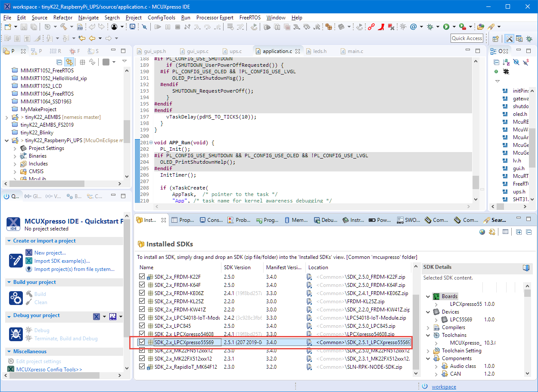Screen dimensions: 538x392
Task: Click the Open Perspective icon beside Quick Access
Action: [496, 38]
